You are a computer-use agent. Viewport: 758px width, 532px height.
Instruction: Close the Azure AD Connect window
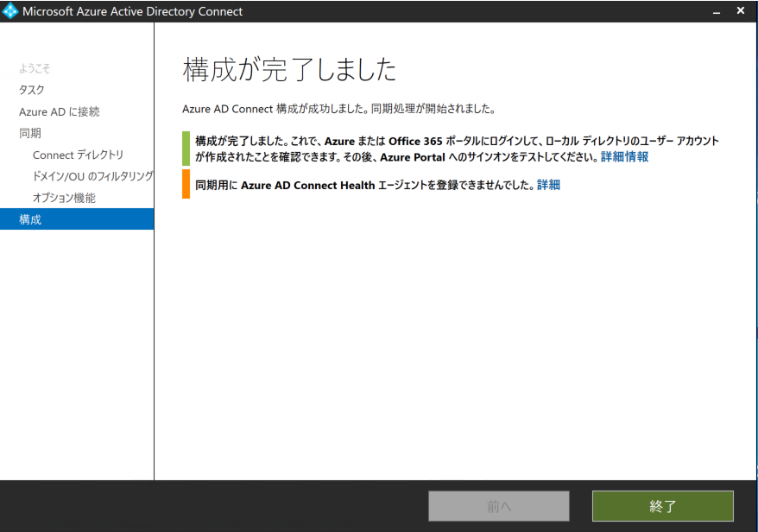pos(740,10)
